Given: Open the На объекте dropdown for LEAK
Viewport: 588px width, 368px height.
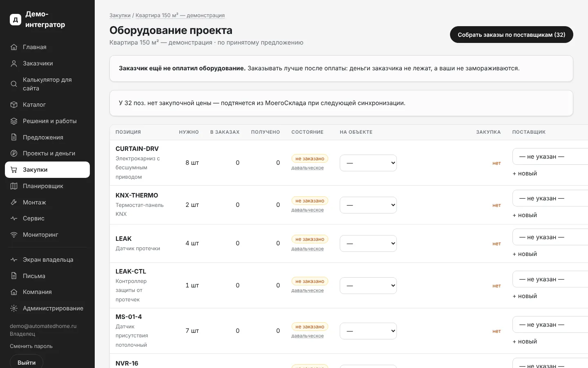Looking at the screenshot, I should coord(368,243).
